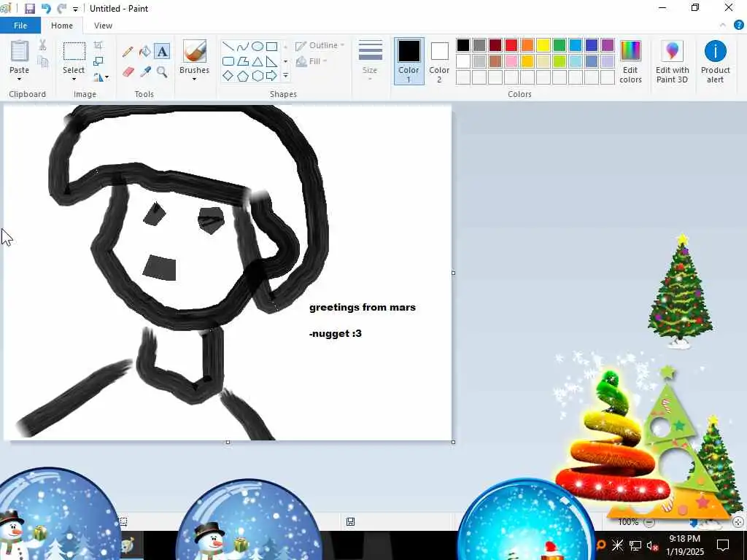747x560 pixels.
Task: Click the Redo arrow in title bar
Action: coord(61,9)
